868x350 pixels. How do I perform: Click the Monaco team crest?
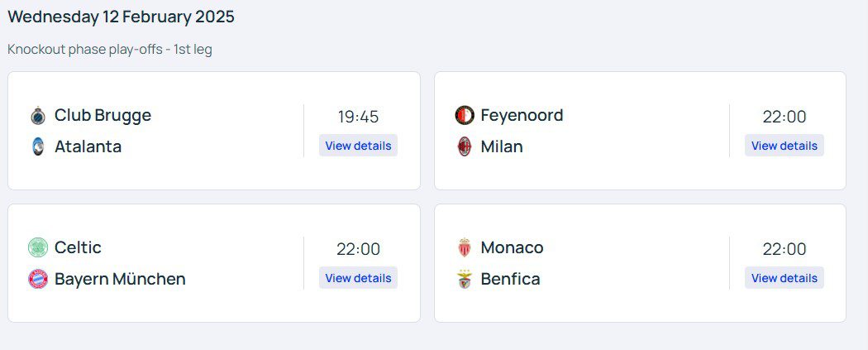[x=465, y=247]
